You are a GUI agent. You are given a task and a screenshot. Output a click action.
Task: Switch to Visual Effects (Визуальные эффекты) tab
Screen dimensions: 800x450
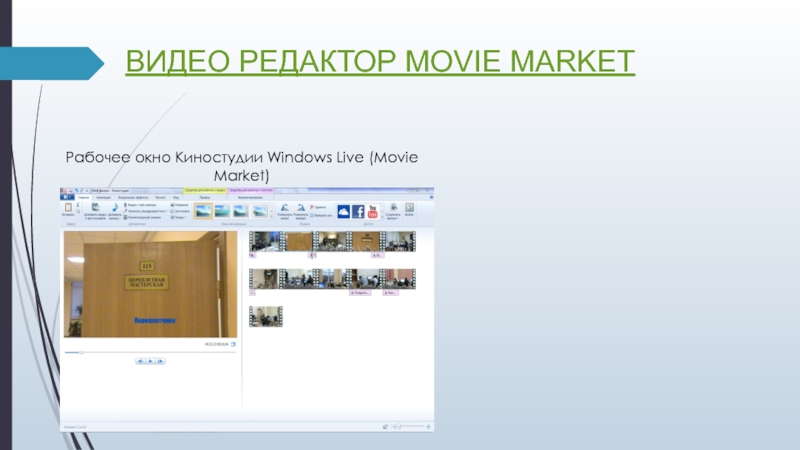click(133, 197)
